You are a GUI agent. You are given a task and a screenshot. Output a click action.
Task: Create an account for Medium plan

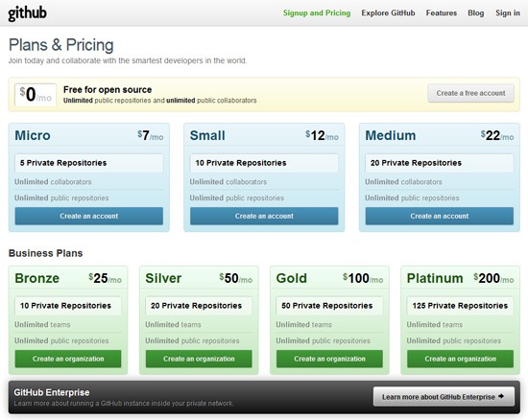click(x=440, y=216)
